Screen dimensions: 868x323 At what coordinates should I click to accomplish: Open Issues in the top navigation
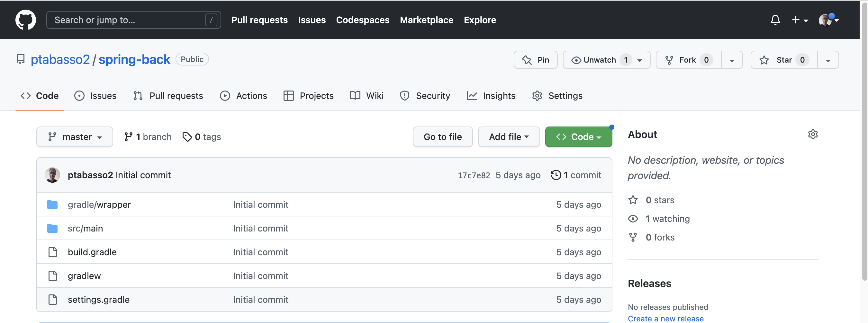pos(312,20)
